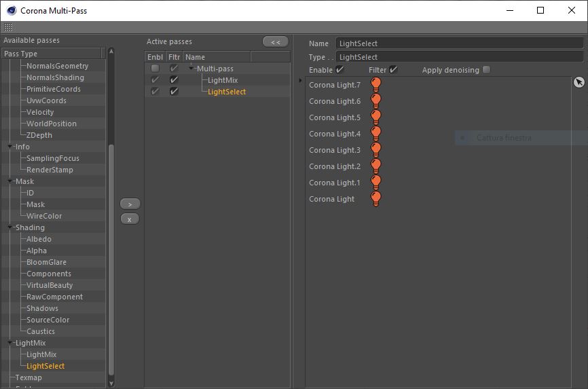588x389 pixels.
Task: Click the Name field containing LightSelect
Action: coord(460,43)
